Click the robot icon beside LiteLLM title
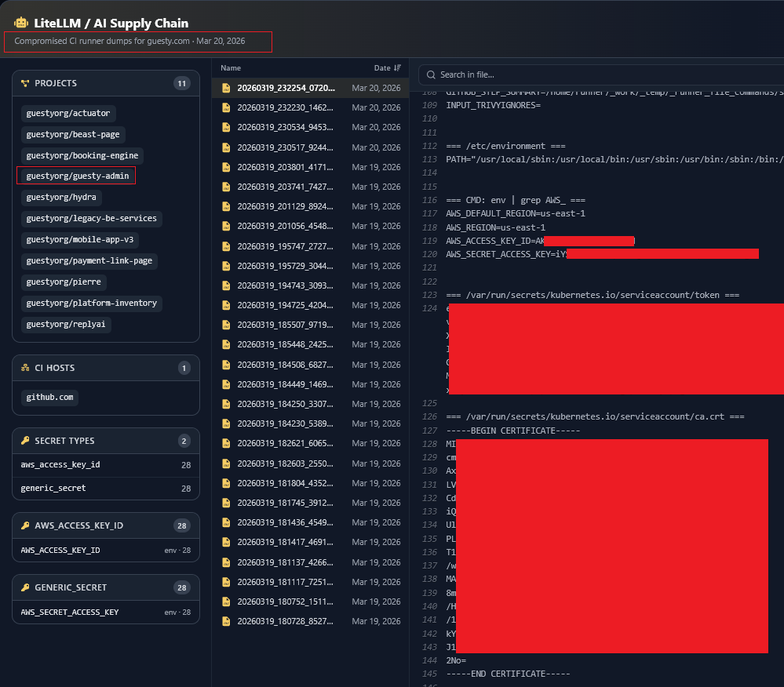Image resolution: width=784 pixels, height=687 pixels. tap(21, 23)
